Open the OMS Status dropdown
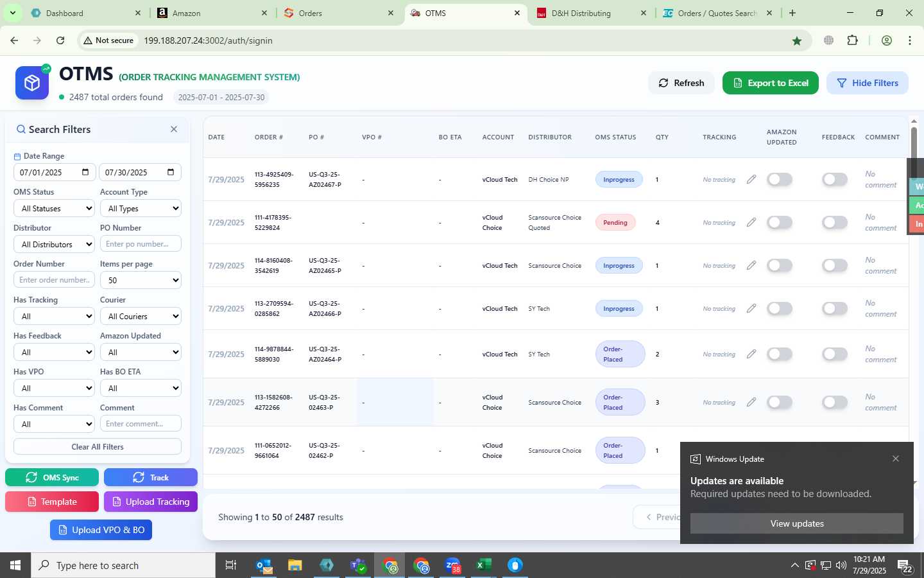Image resolution: width=924 pixels, height=578 pixels. (x=54, y=208)
